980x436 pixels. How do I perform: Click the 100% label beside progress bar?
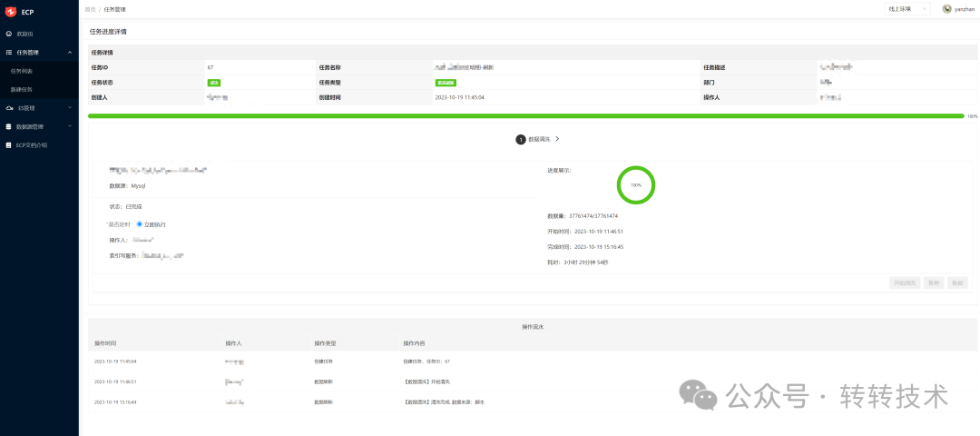[x=973, y=116]
